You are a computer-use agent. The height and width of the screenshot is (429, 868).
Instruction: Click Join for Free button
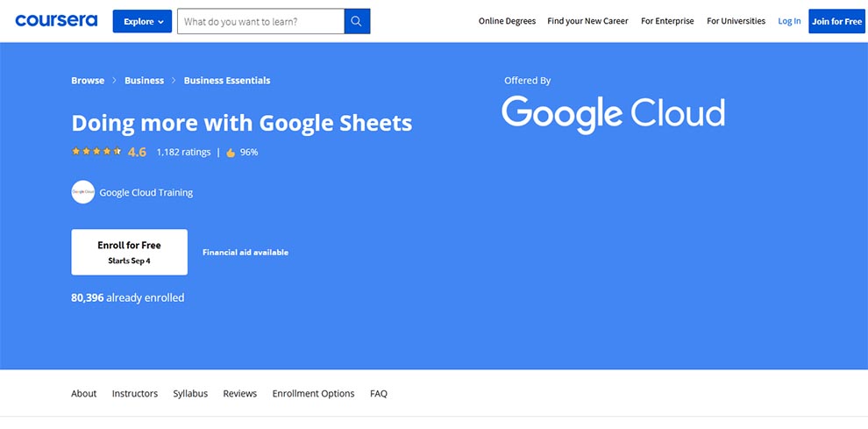(x=836, y=21)
